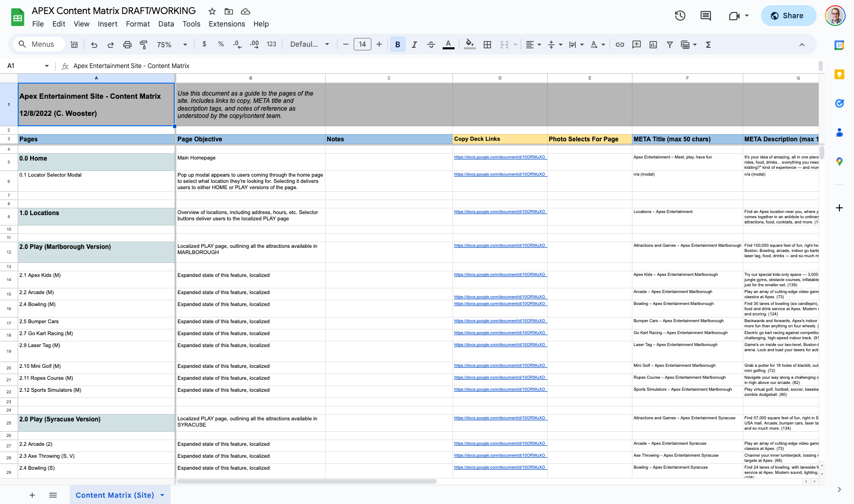Format as currency with dollar icon
Viewport: 854px width, 504px height.
coord(204,44)
